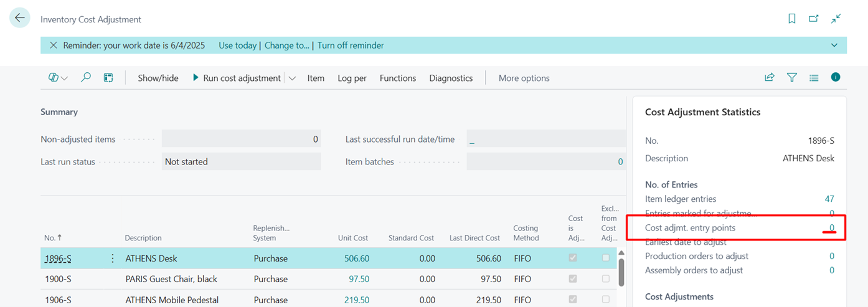Viewport: 868px width, 307px height.
Task: Run cost adjustment action
Action: (237, 78)
